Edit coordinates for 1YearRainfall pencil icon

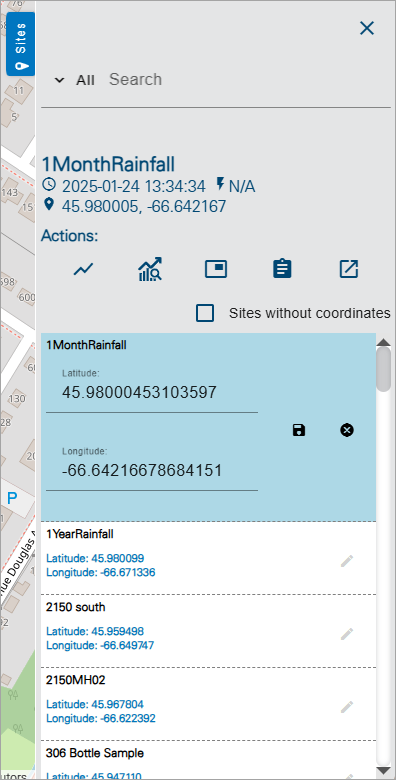click(x=347, y=562)
